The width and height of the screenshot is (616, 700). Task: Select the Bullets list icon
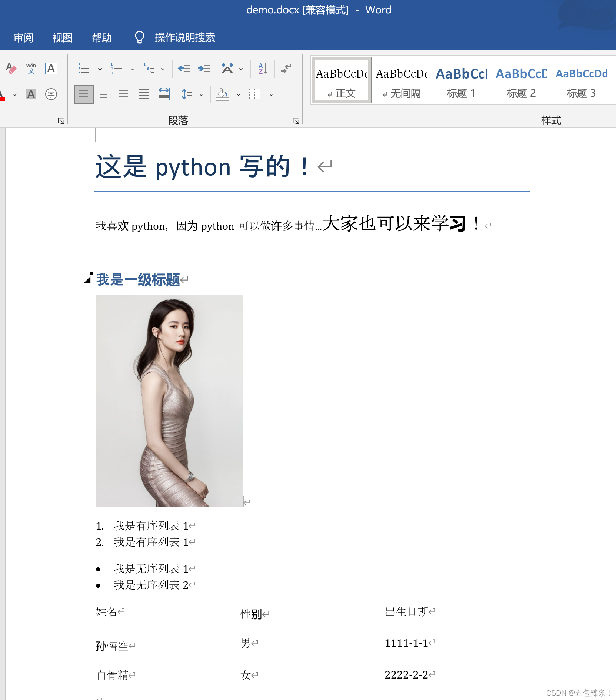point(84,69)
